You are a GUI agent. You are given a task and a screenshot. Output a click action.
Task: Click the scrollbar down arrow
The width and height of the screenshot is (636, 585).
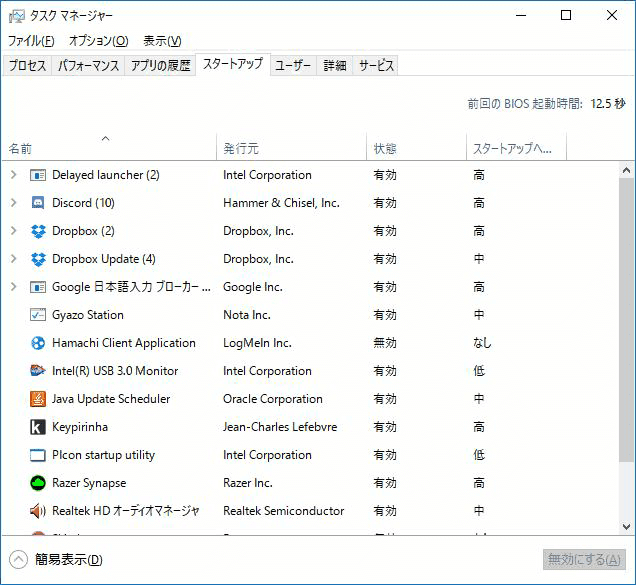626,527
